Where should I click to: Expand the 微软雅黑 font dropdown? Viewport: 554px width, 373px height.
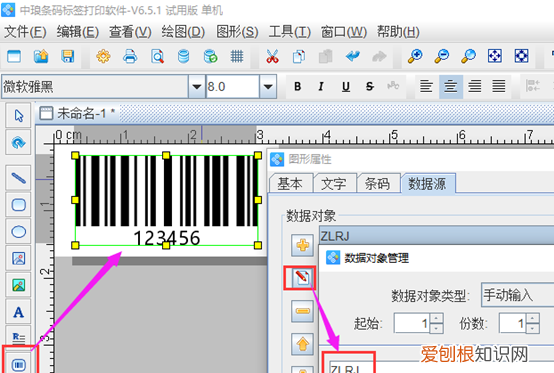click(x=197, y=86)
